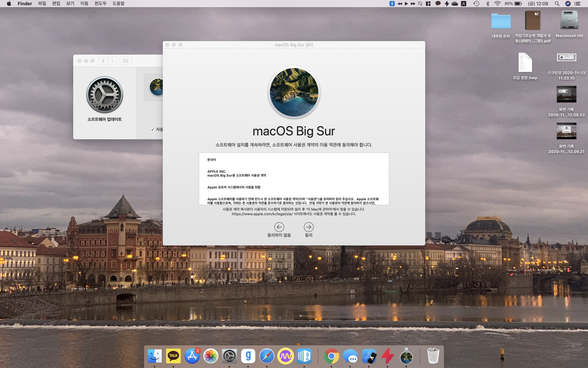588x368 pixels.
Task: Open the 도움말 menu
Action: 118,3
